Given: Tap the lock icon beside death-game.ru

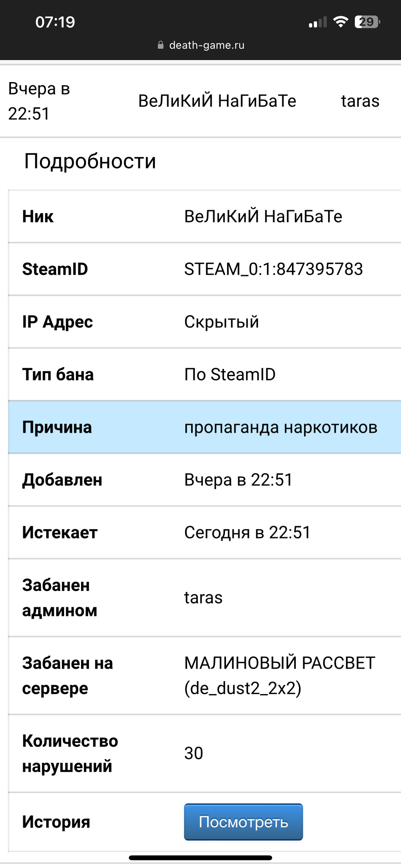Looking at the screenshot, I should tap(161, 45).
